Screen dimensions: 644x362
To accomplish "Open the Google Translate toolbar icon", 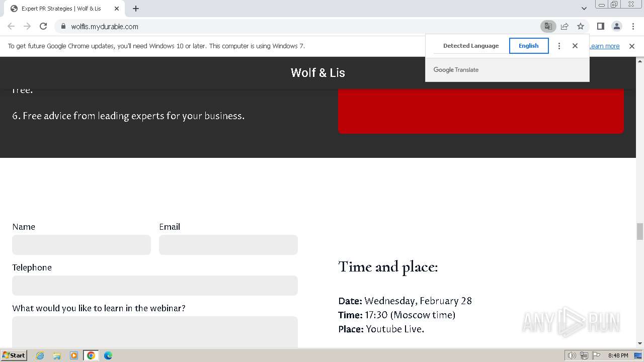I will 548,26.
